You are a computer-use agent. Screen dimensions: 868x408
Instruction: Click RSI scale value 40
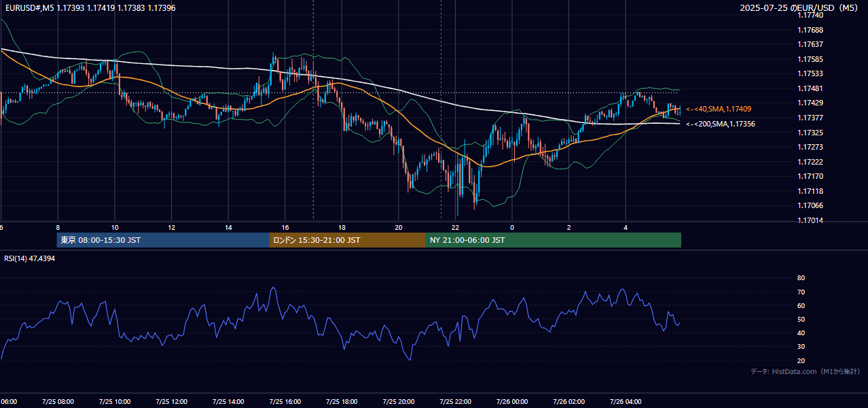click(x=801, y=333)
